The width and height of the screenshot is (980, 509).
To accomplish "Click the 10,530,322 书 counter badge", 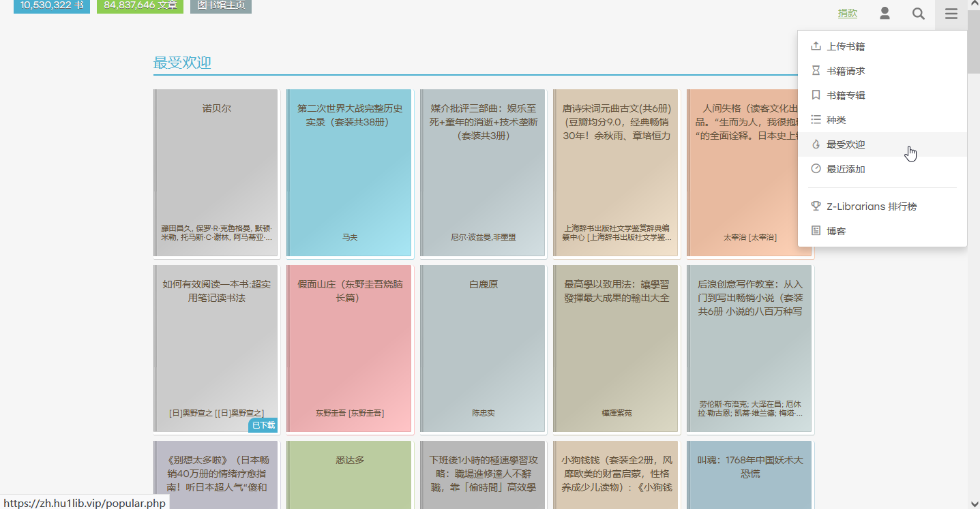I will click(x=52, y=5).
